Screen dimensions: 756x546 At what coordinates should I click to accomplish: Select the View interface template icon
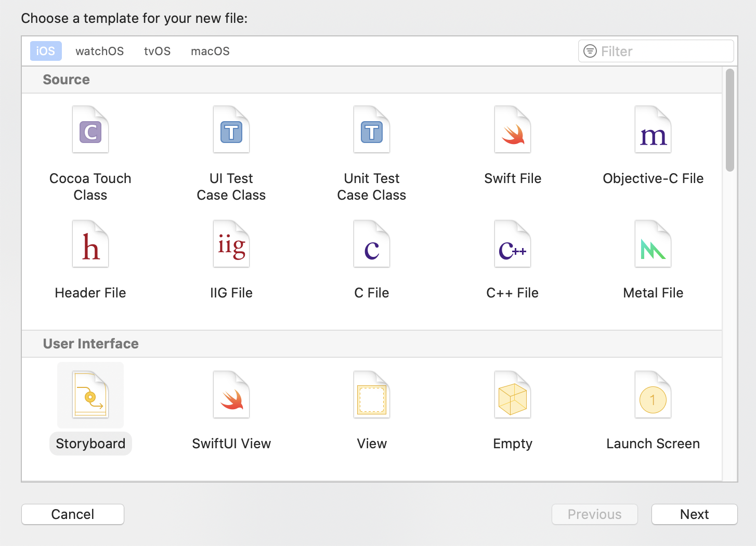pos(372,395)
